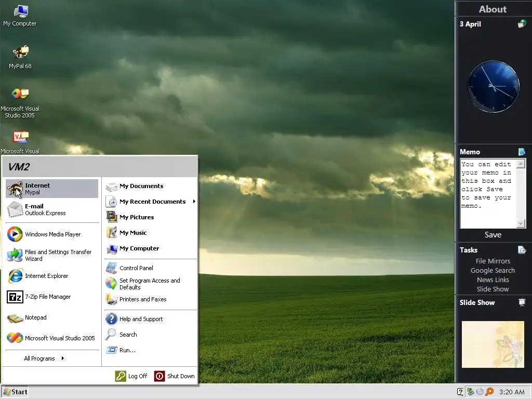Click the 3 April date label

coord(470,24)
